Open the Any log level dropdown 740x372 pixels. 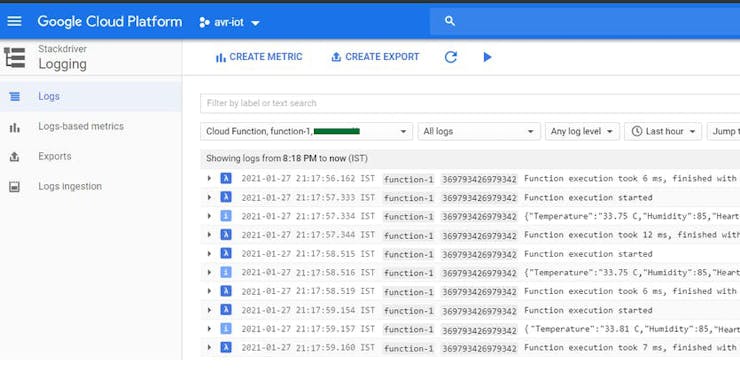pos(582,131)
